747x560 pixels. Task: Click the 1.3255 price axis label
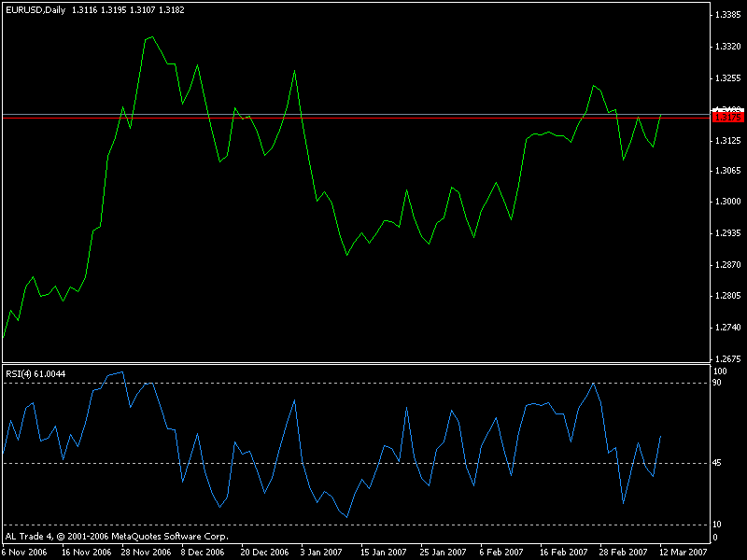[x=727, y=77]
